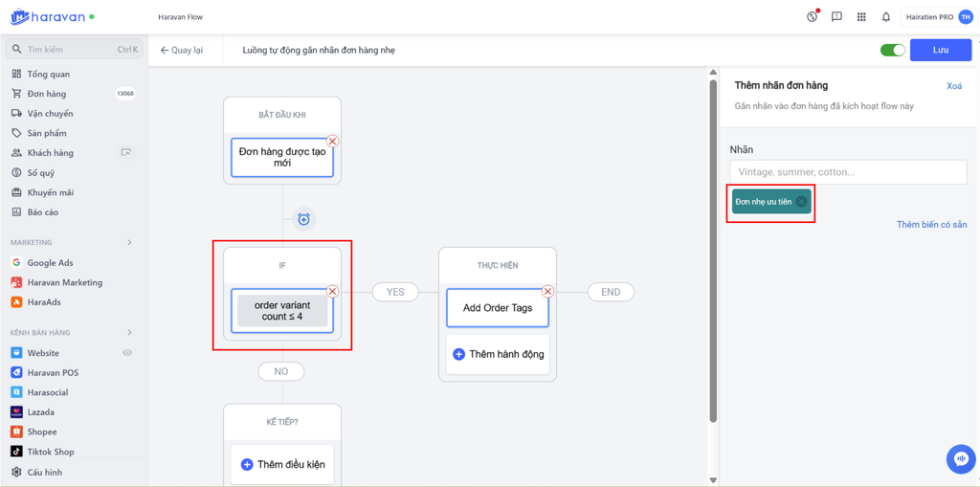Viewport: 980px width, 487px height.
Task: Open Đơn hàng in the sidebar
Action: tap(47, 94)
